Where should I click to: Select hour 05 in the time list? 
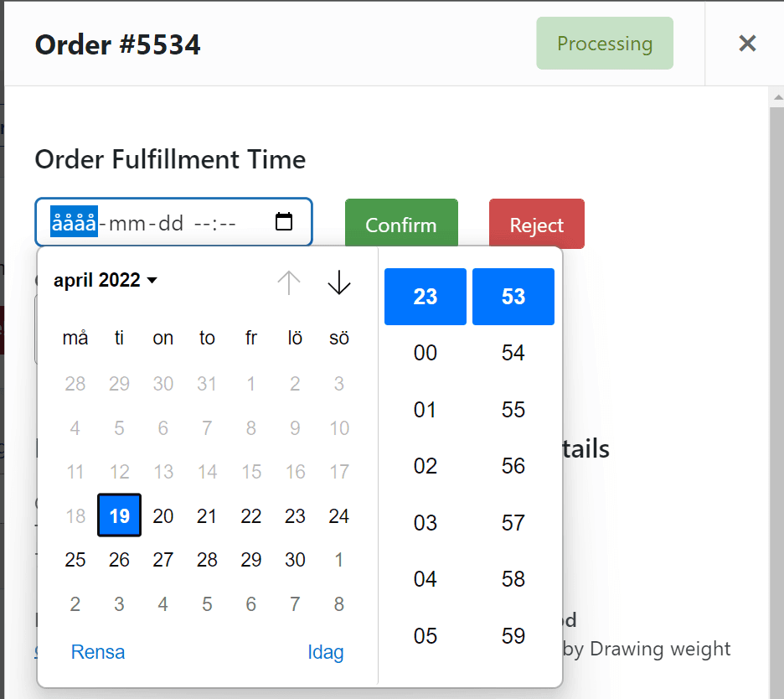click(x=425, y=635)
